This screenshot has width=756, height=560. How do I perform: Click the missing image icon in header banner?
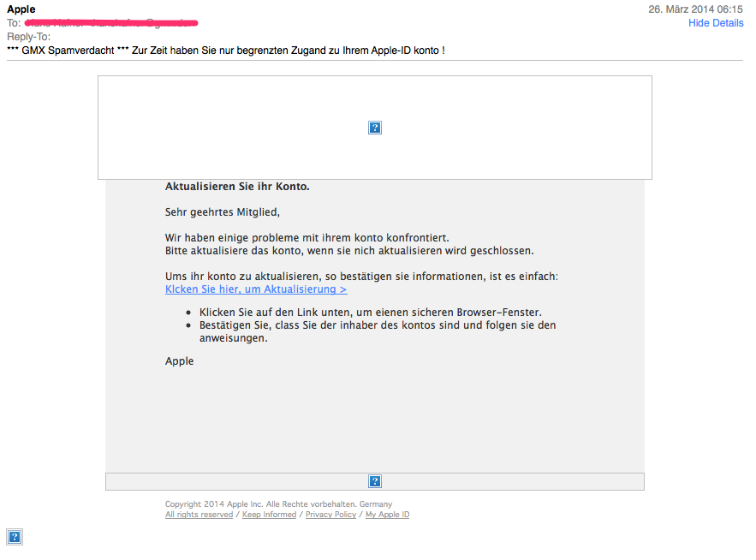tap(374, 128)
